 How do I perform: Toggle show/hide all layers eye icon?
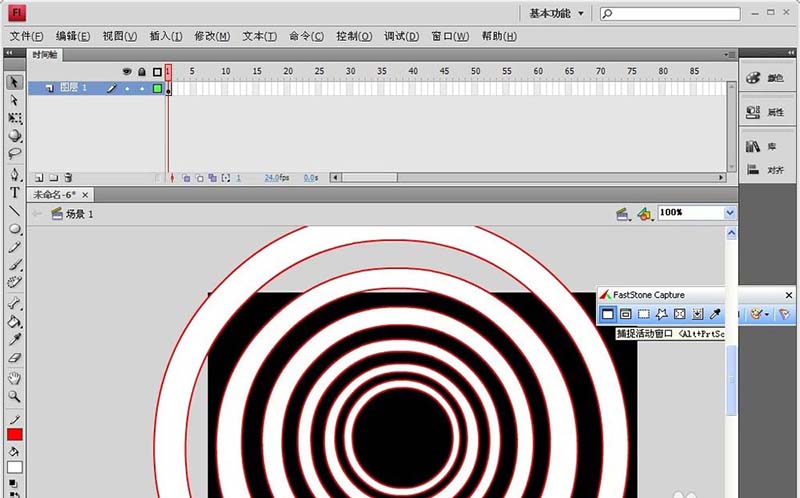tap(127, 71)
